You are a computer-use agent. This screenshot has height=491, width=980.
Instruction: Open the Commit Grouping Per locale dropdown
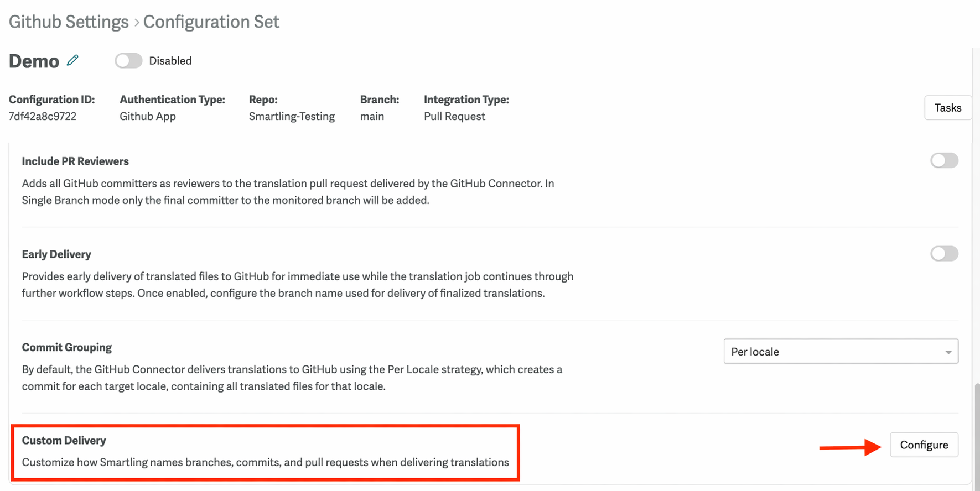point(840,352)
